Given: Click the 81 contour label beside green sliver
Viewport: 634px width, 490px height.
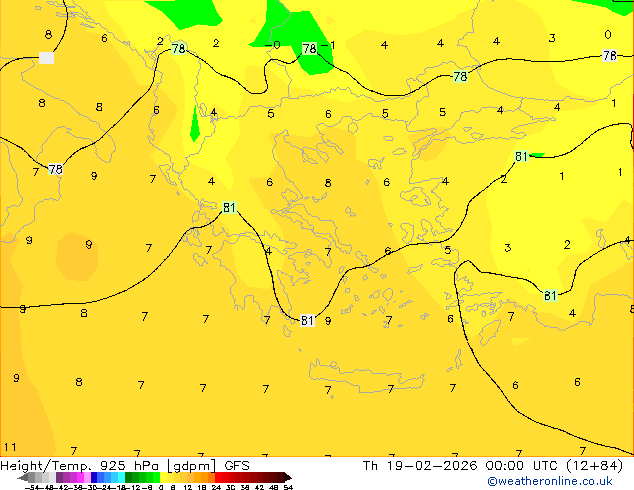Looking at the screenshot, I should (x=522, y=156).
